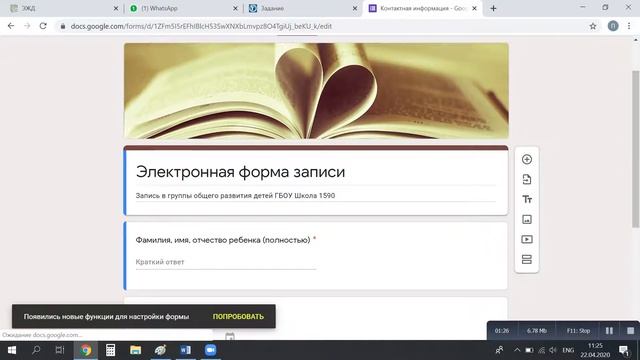Image resolution: width=640 pixels, height=360 pixels.
Task: Open a new browser tab
Action: 493,8
